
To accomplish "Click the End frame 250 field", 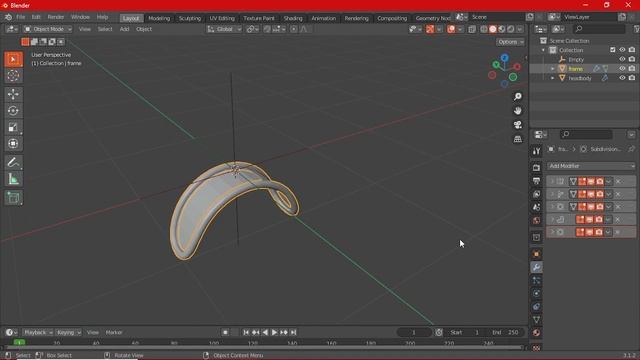I will coord(505,333).
